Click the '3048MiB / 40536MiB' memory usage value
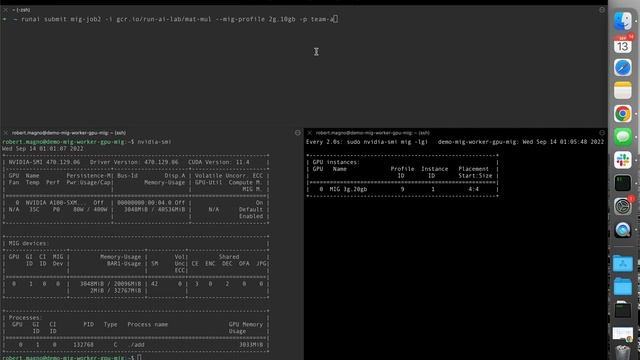The width and height of the screenshot is (640, 360). click(155, 209)
